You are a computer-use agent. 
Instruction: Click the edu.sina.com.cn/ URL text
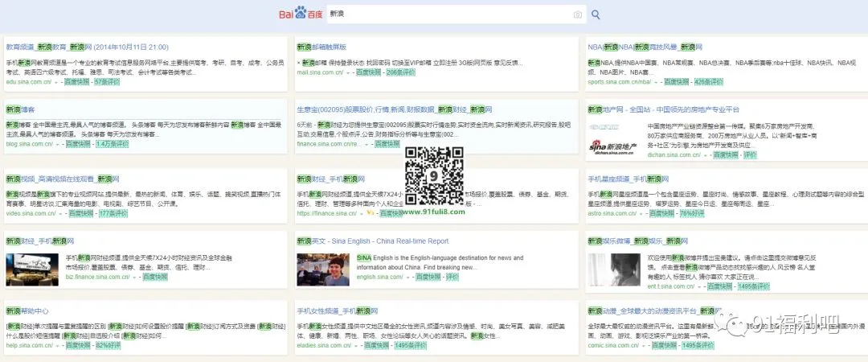[x=29, y=82]
